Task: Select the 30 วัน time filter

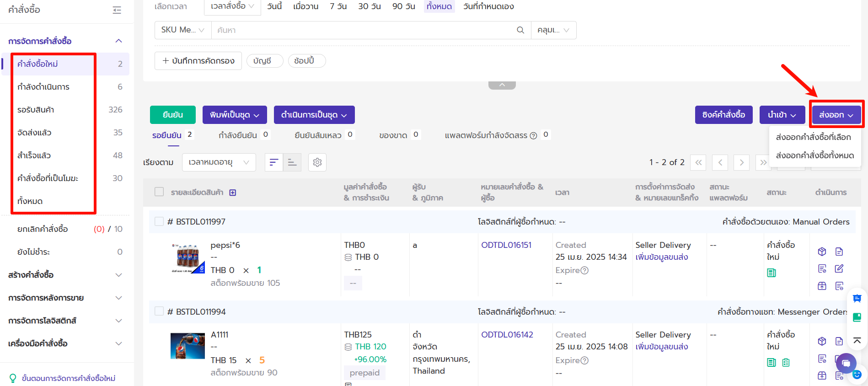Action: (x=370, y=6)
